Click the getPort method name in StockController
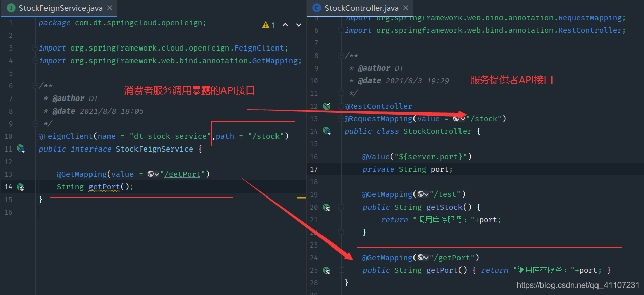 (x=442, y=270)
